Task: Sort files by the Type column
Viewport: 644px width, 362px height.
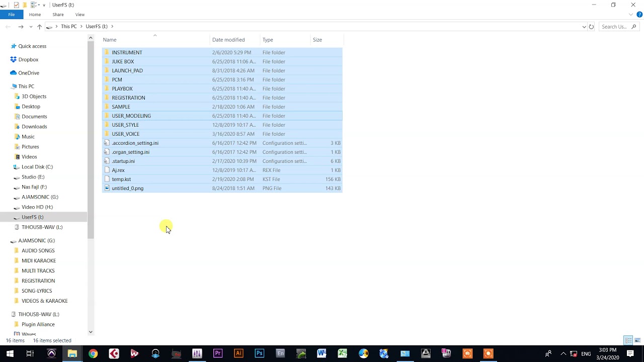Action: (x=286, y=40)
